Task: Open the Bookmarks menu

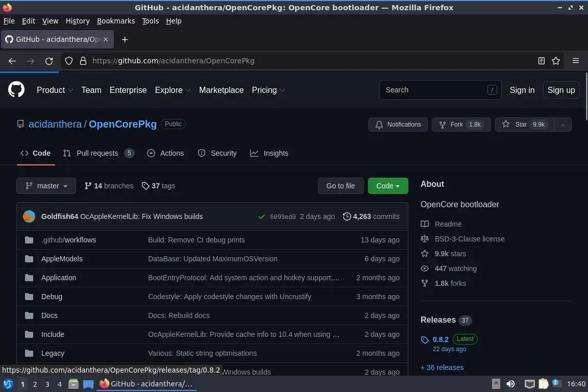Action: pos(116,21)
